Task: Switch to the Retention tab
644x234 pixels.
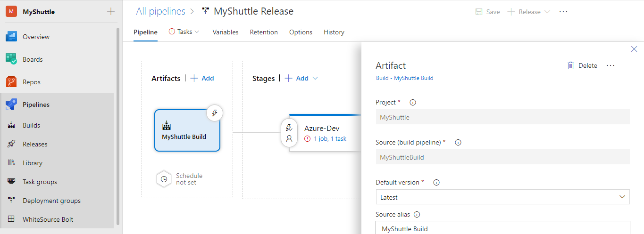Action: [x=264, y=32]
